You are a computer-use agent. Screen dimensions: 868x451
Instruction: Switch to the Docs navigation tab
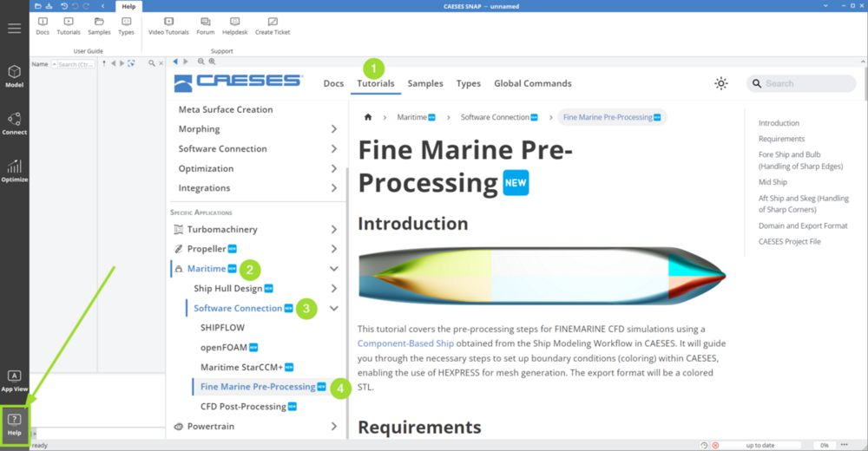[333, 83]
